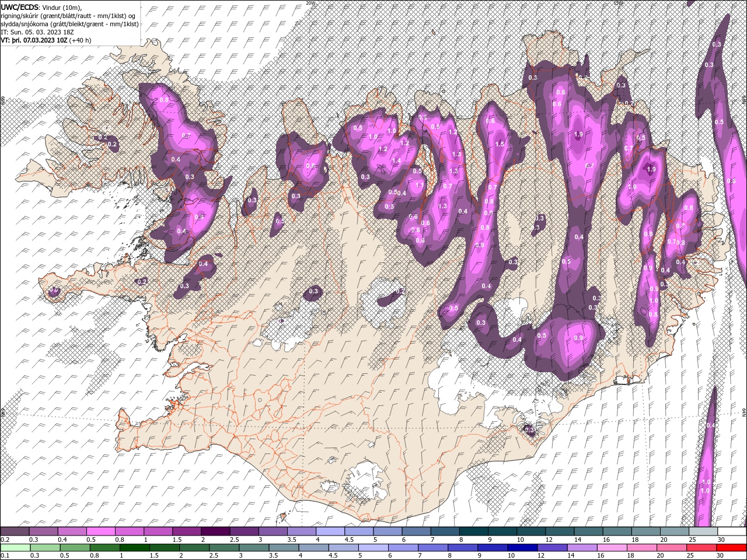Click the snow scale swatch starting at 2
Viewport: 747px width, 560px height.
point(215,531)
